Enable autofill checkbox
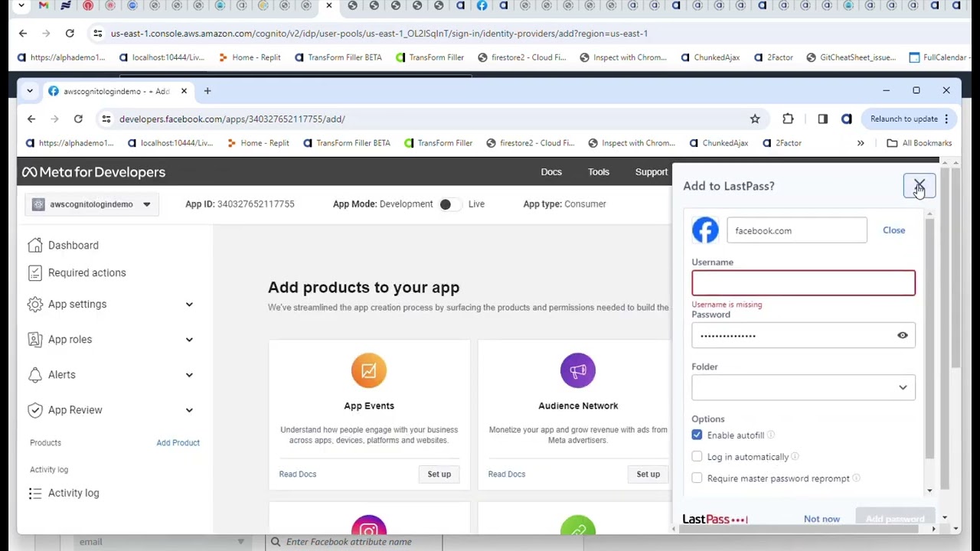 coord(697,435)
